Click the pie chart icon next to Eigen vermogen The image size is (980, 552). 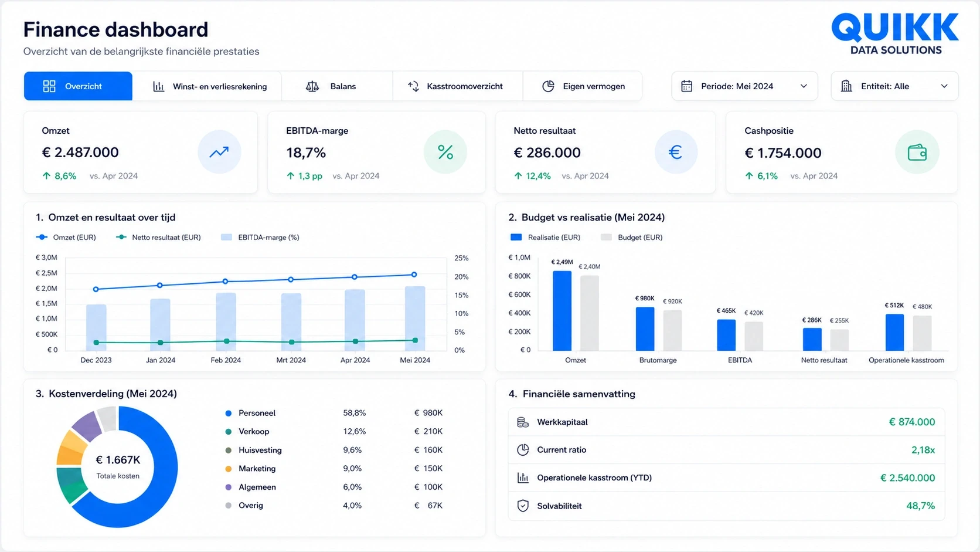pyautogui.click(x=548, y=86)
